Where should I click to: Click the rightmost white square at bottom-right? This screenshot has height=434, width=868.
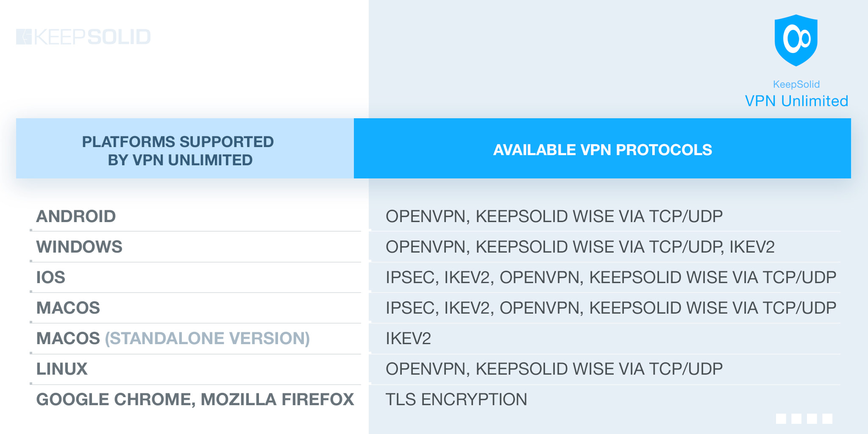click(827, 419)
